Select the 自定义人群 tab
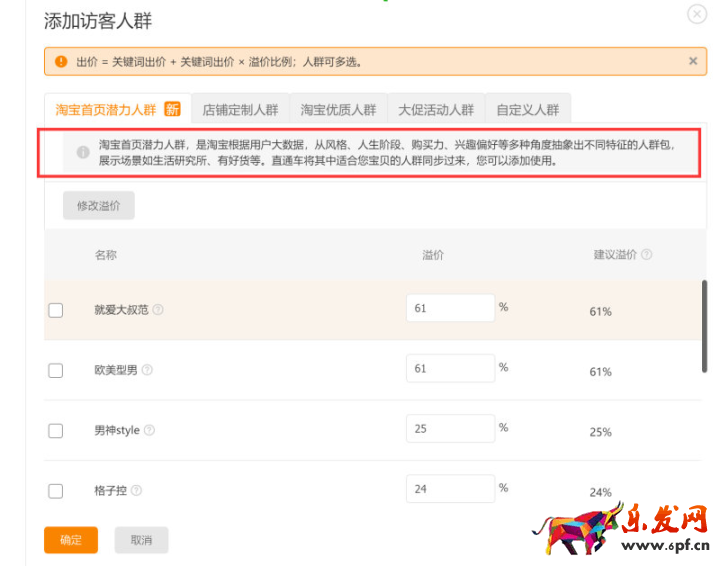Screen dimensions: 720x566 point(528,110)
